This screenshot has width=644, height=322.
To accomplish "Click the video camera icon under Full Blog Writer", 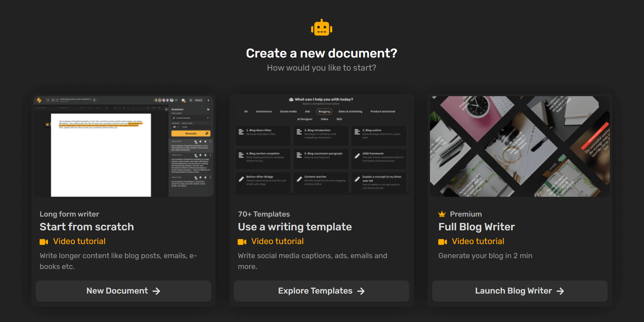I will [443, 242].
